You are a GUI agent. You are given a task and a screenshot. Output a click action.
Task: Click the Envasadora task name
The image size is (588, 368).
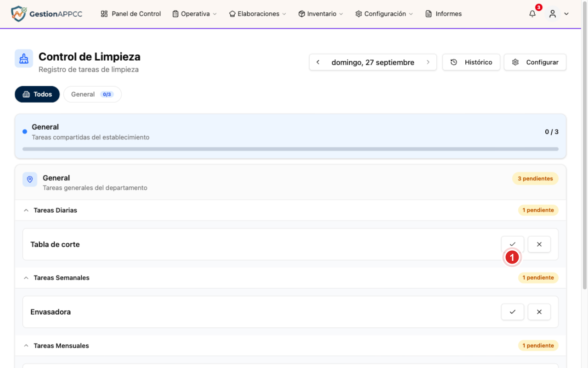[51, 312]
